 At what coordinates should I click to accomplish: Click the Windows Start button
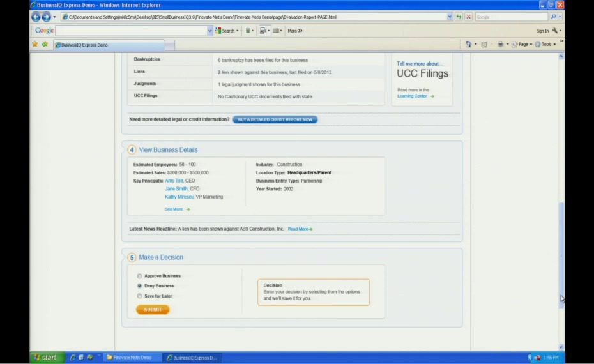click(x=47, y=357)
